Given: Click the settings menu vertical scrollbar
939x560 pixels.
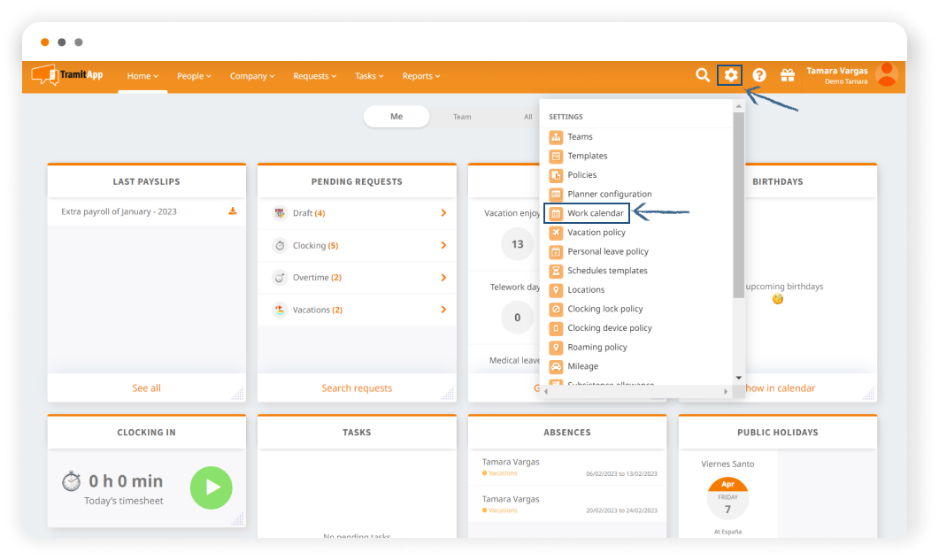Looking at the screenshot, I should tap(738, 203).
